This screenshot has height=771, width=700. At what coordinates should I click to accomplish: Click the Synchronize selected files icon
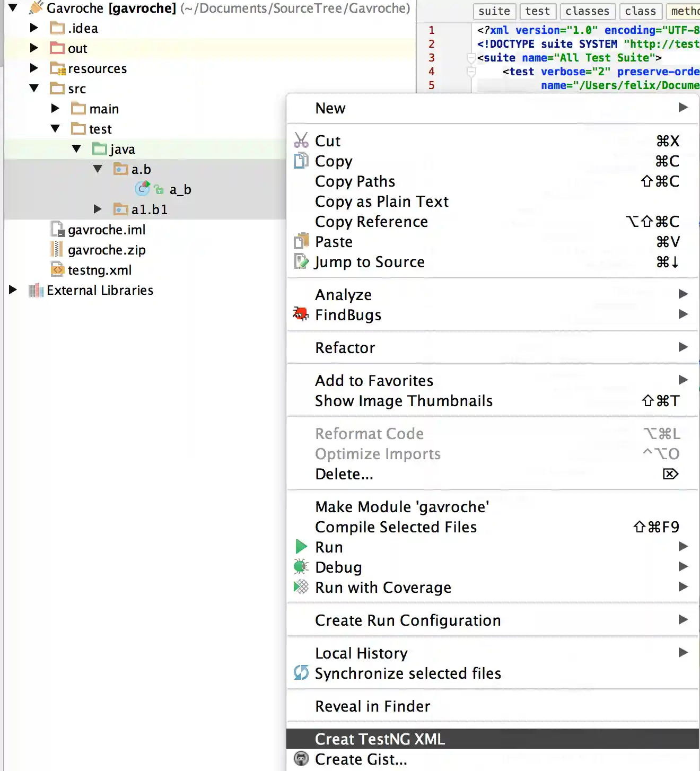click(301, 673)
